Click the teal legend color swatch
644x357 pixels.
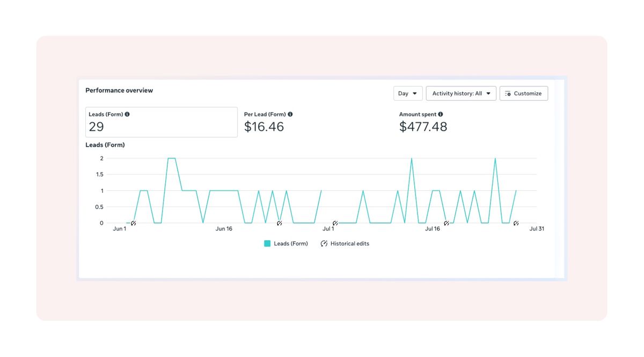pos(267,243)
